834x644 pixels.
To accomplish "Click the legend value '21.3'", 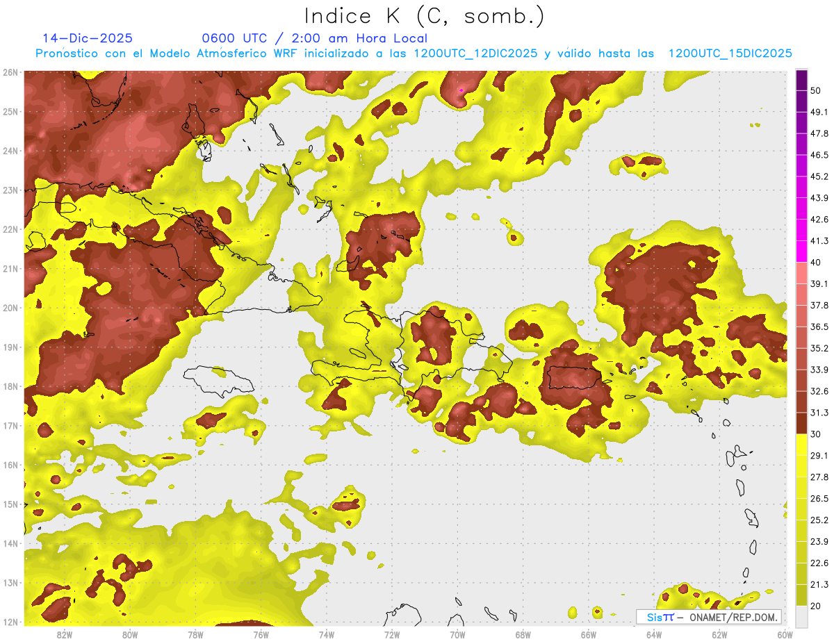I will [x=819, y=584].
